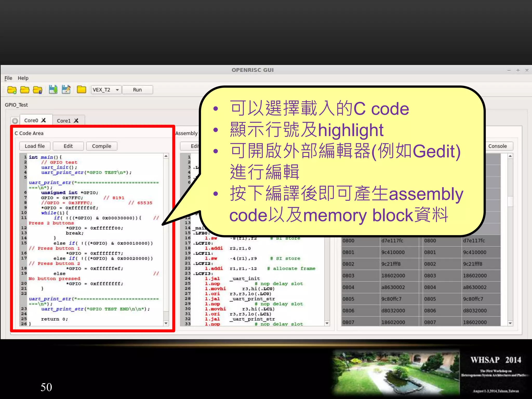532x399 pixels.
Task: Switch to the Core0 tab
Action: pos(31,120)
